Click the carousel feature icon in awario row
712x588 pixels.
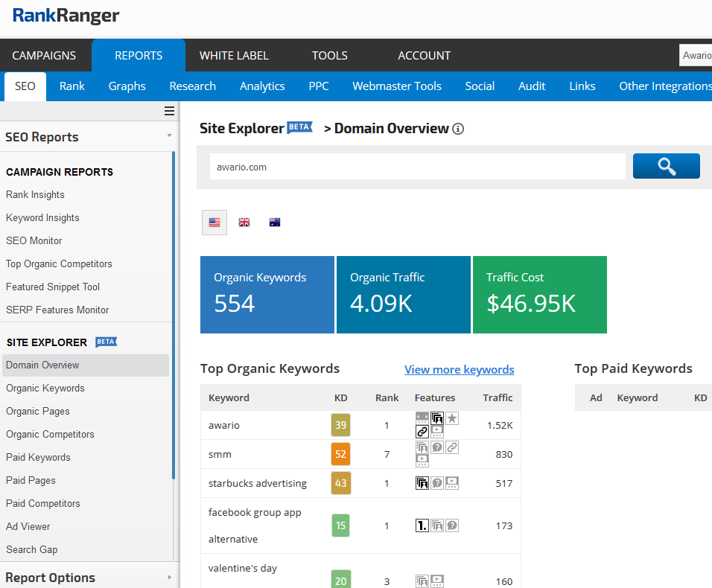(422, 418)
